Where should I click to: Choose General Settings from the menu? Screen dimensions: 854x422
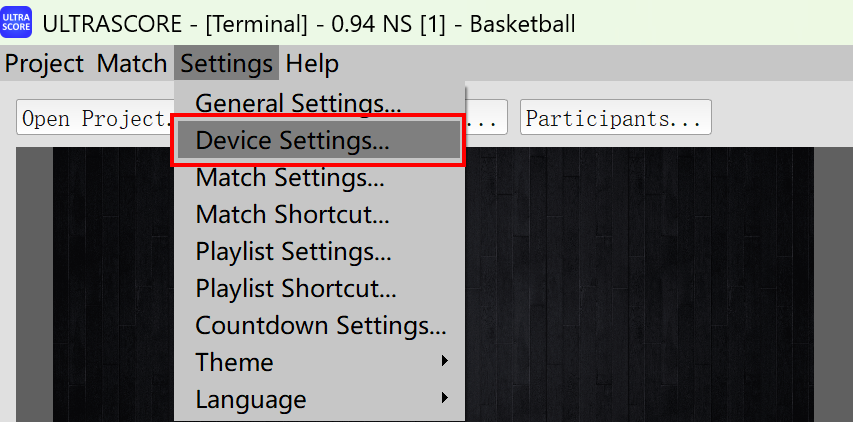tap(298, 103)
